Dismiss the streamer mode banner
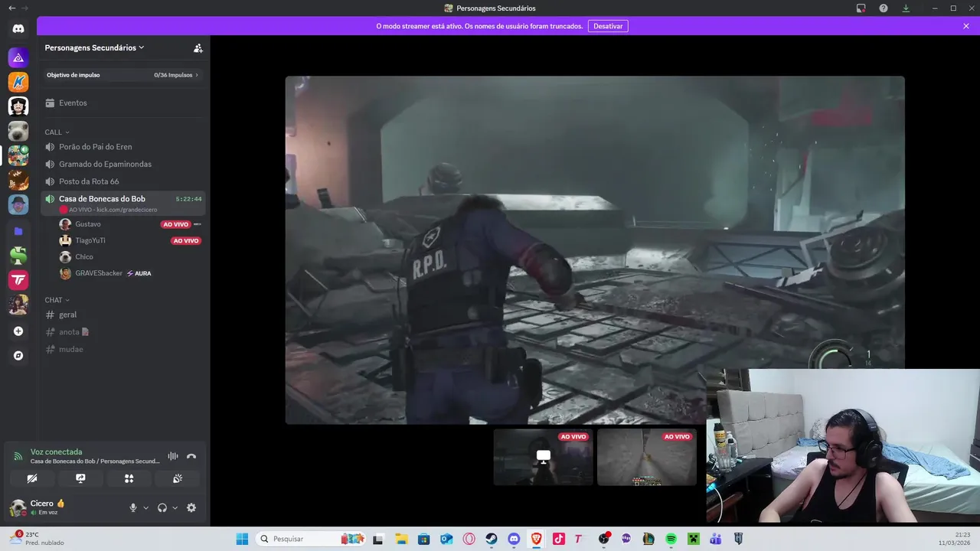The height and width of the screenshot is (551, 980). pyautogui.click(x=966, y=26)
